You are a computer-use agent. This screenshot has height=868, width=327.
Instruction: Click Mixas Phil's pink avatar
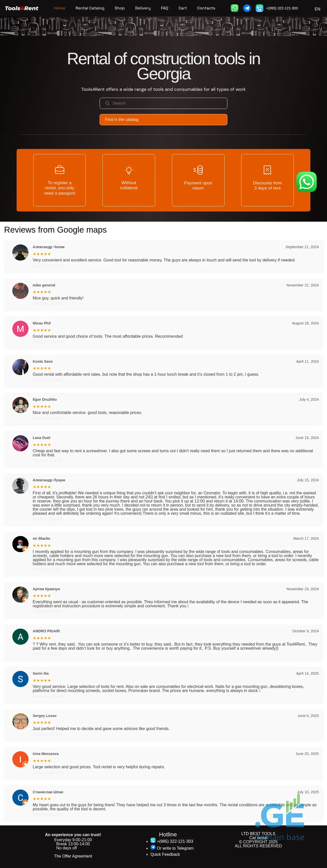[x=20, y=329]
